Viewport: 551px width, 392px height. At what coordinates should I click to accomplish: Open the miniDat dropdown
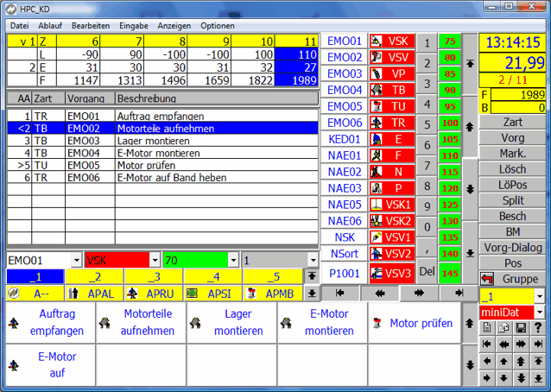541,312
